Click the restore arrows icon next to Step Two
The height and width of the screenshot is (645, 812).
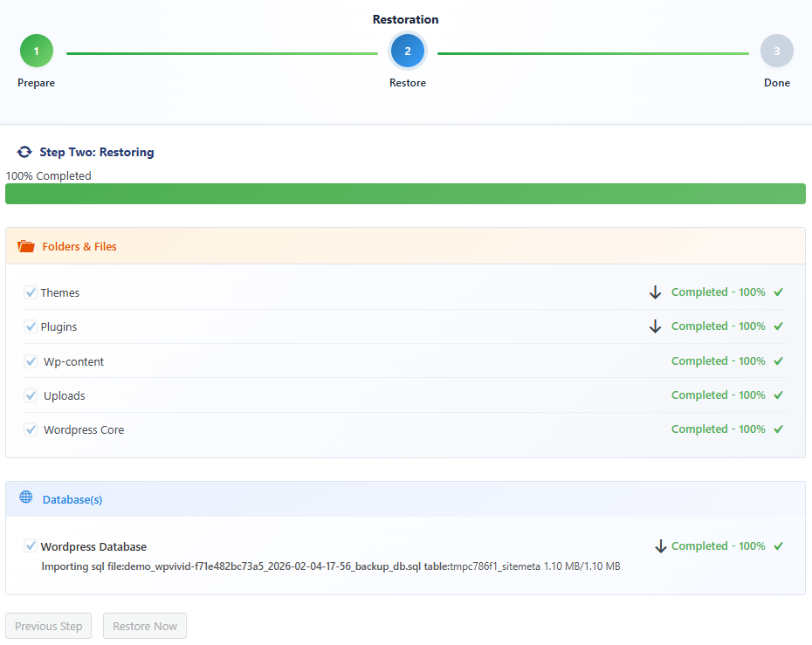24,151
